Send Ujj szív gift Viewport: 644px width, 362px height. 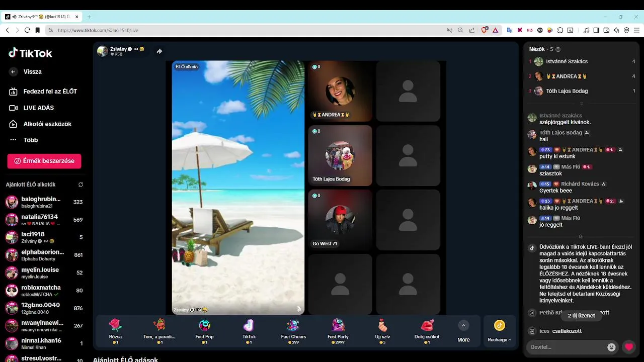[382, 331]
